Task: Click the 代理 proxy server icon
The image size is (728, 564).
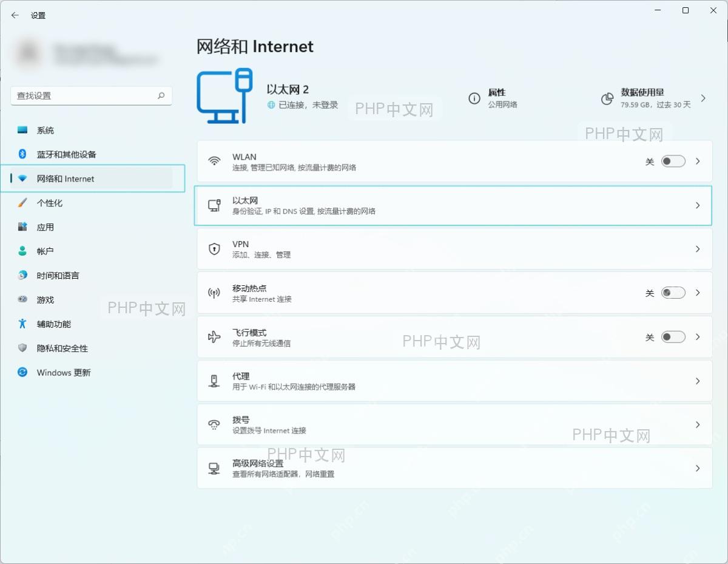Action: coord(214,381)
